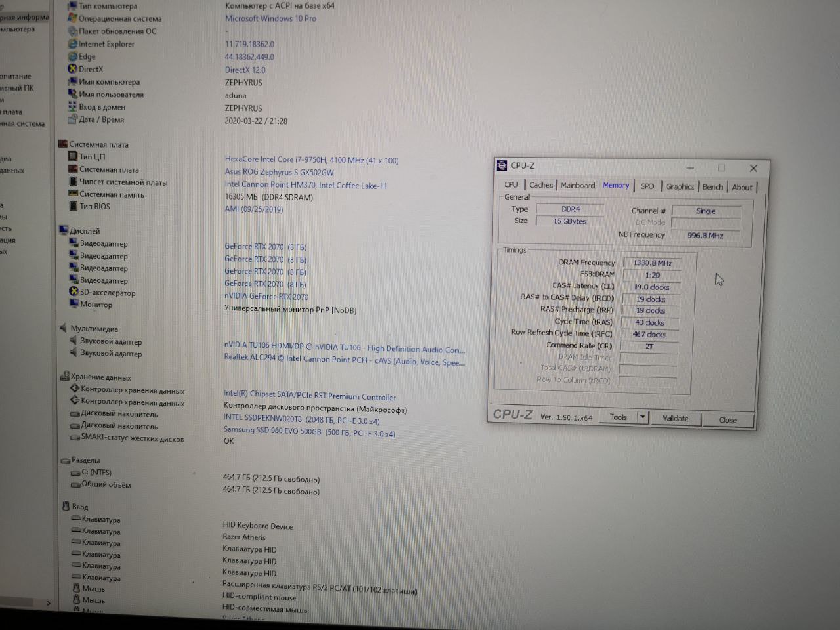Screen dimensions: 840x630
Task: Select the Internet Explorer icon
Action: [73, 43]
